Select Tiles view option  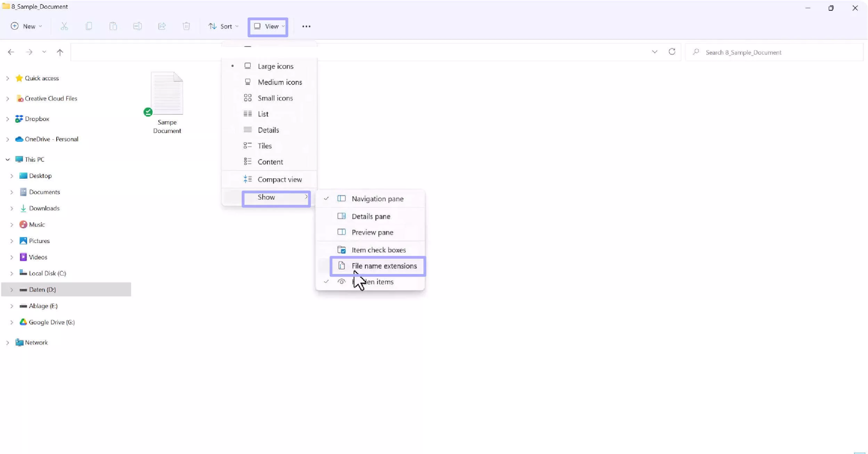[265, 145]
